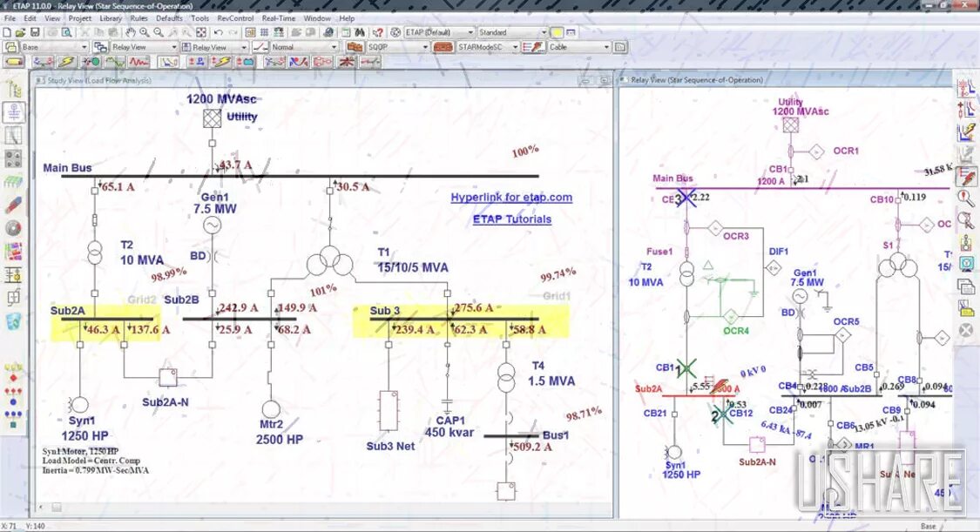Follow the Hyperlink for etap.com link
Image resolution: width=980 pixels, height=532 pixels.
(x=511, y=198)
